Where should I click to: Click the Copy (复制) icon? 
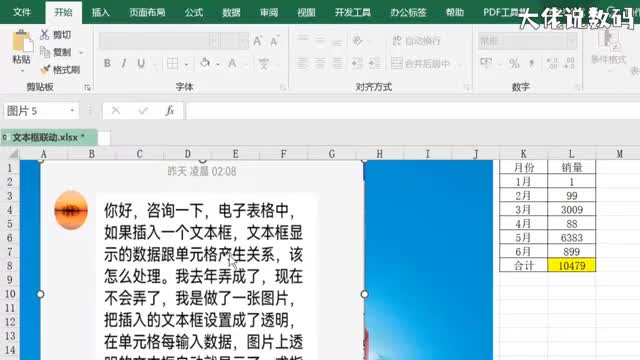45,52
